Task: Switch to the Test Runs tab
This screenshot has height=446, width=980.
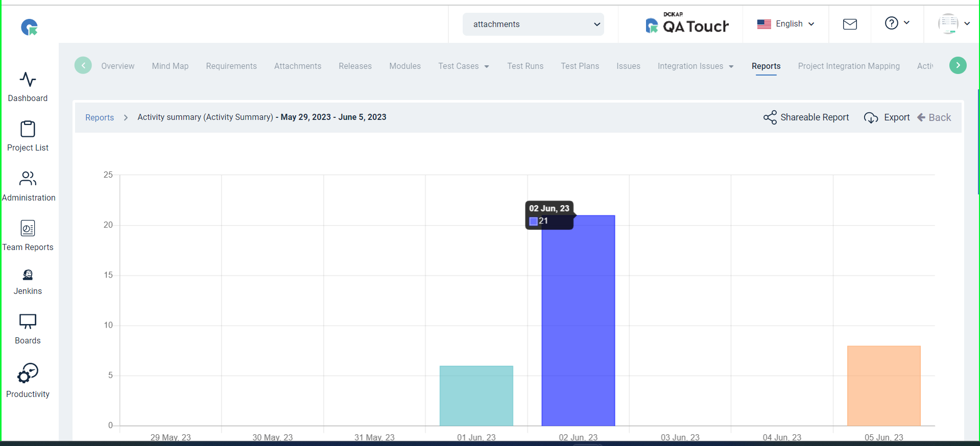Action: point(525,66)
